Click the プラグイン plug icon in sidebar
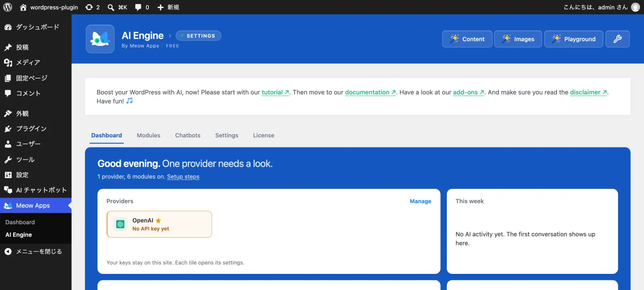Viewport: 644px width, 290px height. pyautogui.click(x=8, y=129)
